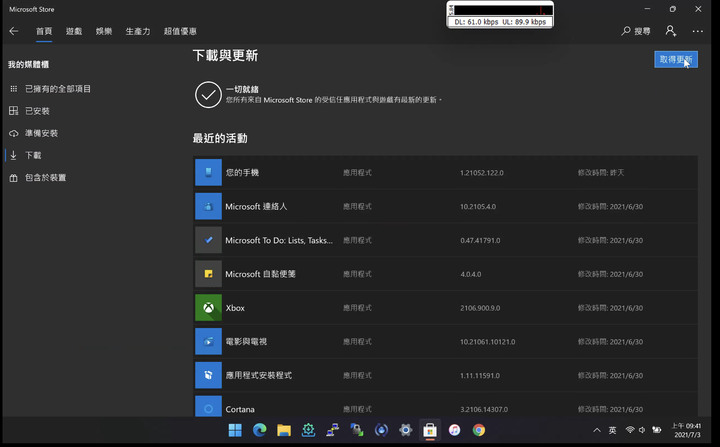Screen dimensions: 720x447
Task: Open the 超值優惠 tab
Action: pos(180,31)
